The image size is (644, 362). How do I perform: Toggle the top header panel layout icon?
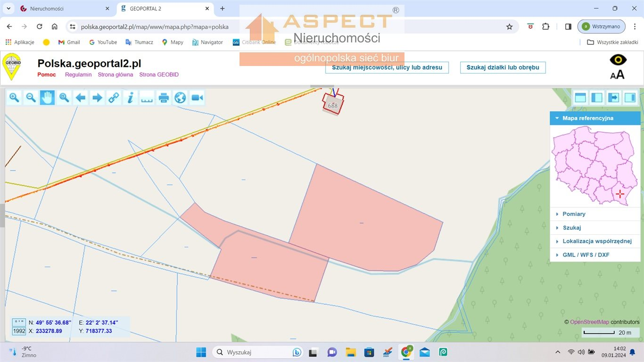click(580, 98)
